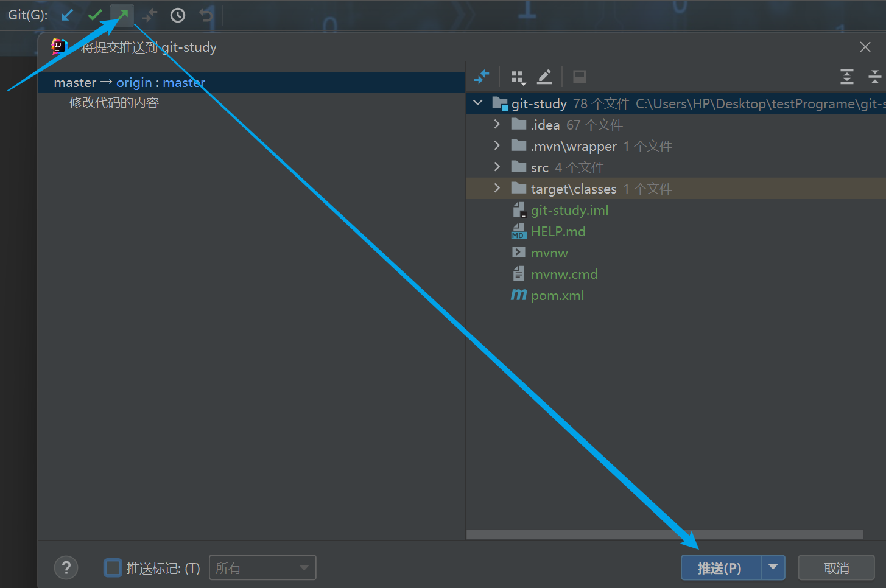
Task: Select the git-study root folder row
Action: (x=676, y=103)
